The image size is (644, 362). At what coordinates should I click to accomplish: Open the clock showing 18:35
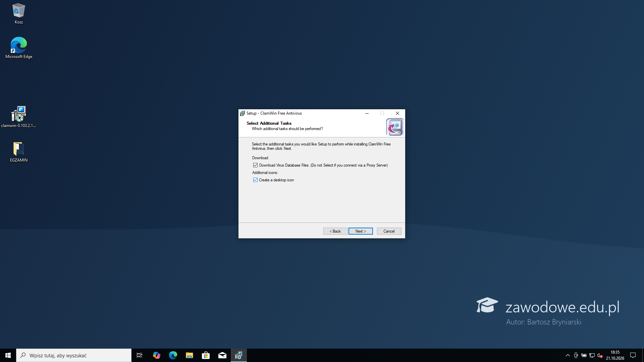point(615,355)
